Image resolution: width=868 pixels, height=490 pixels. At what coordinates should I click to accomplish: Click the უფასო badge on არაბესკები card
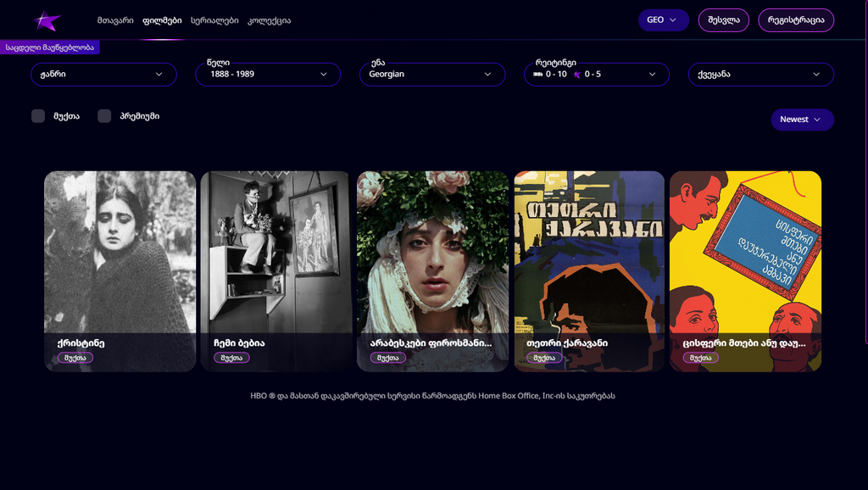388,358
